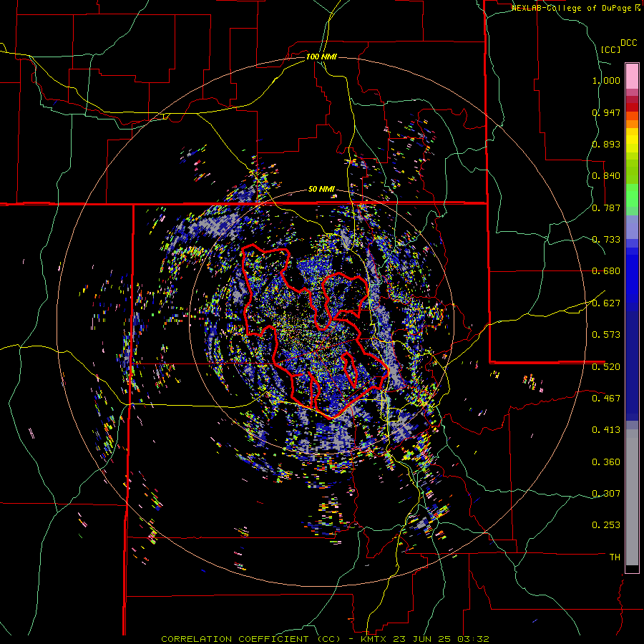Click the CORRELATION COEFFICIENT (CC) caption
This screenshot has width=644, height=644.
[x=250, y=639]
